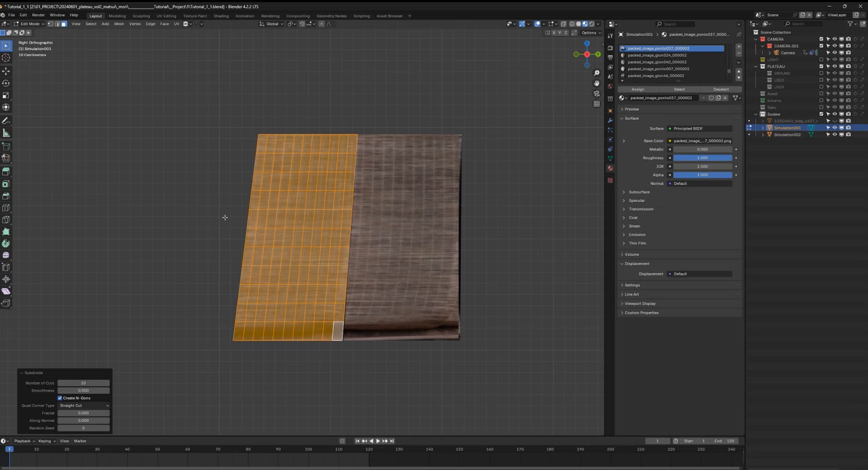
Task: Click the Number of Cuts field
Action: [83, 383]
